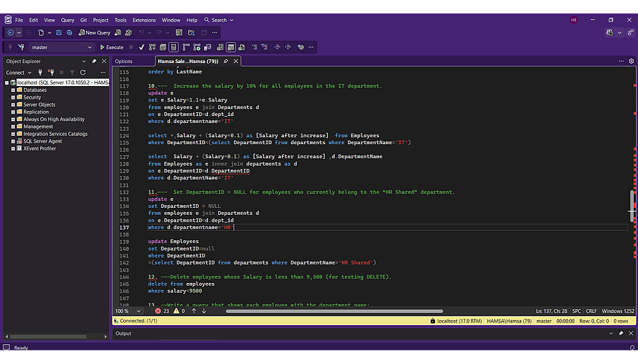
Task: Pin the Hamsa query tab
Action: pos(226,61)
